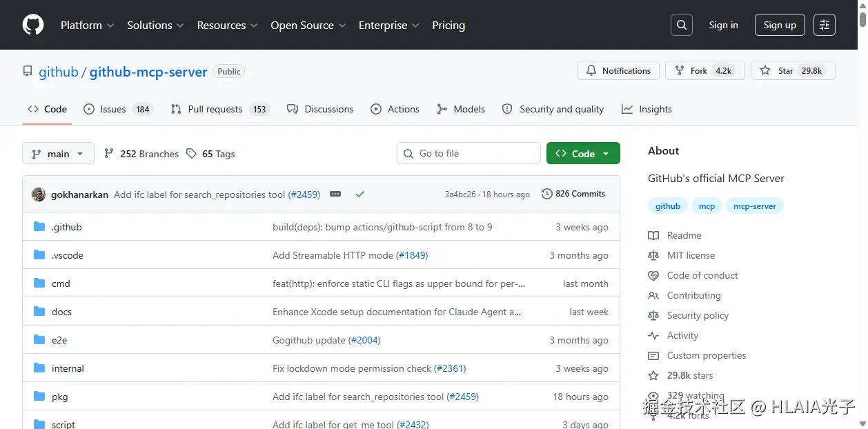This screenshot has width=868, height=429.
Task: Click the book icon beside Readme
Action: (x=653, y=235)
